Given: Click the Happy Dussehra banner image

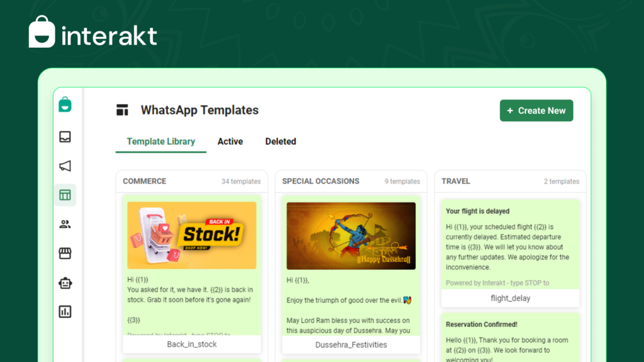Looking at the screenshot, I should click(350, 235).
